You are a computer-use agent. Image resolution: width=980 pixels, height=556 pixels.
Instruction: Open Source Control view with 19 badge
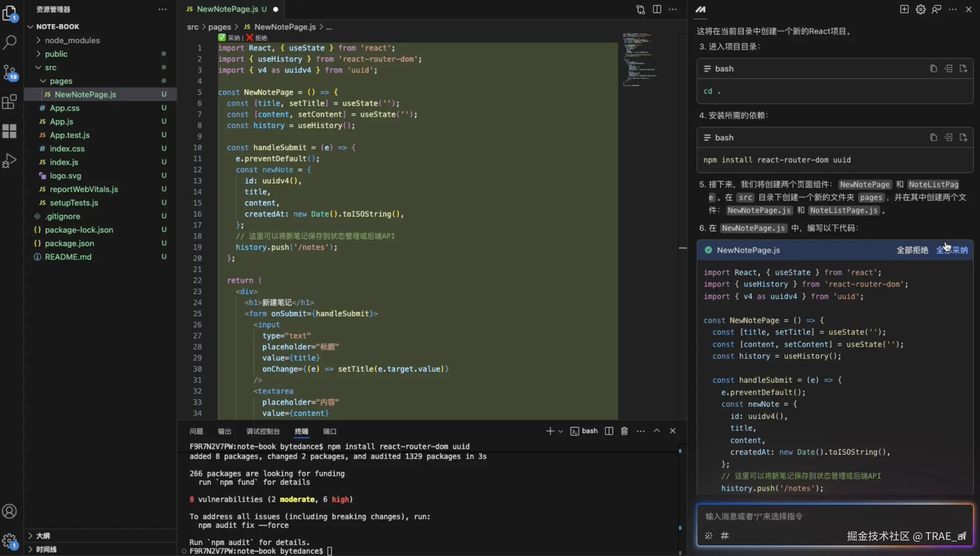10,72
